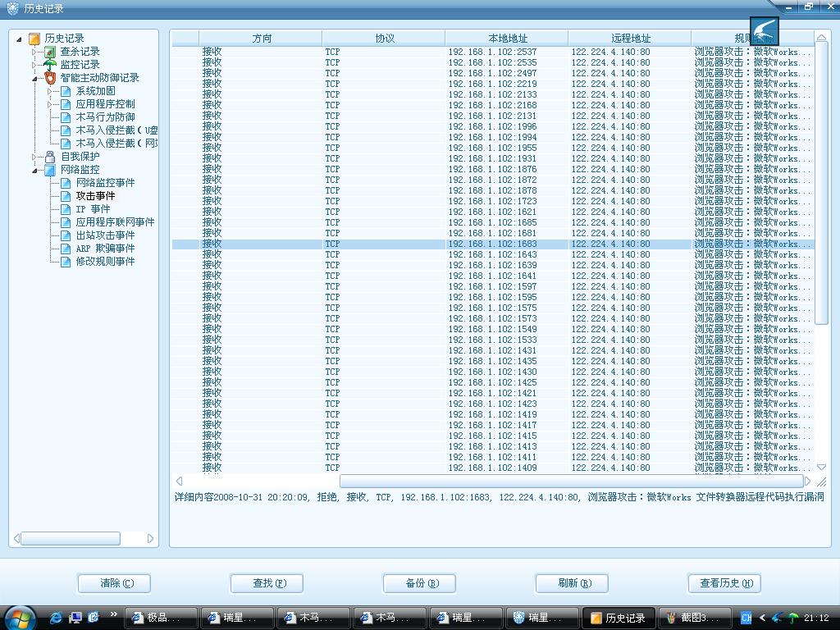840x630 pixels.
Task: Open the Windows Start orb
Action: click(x=20, y=618)
